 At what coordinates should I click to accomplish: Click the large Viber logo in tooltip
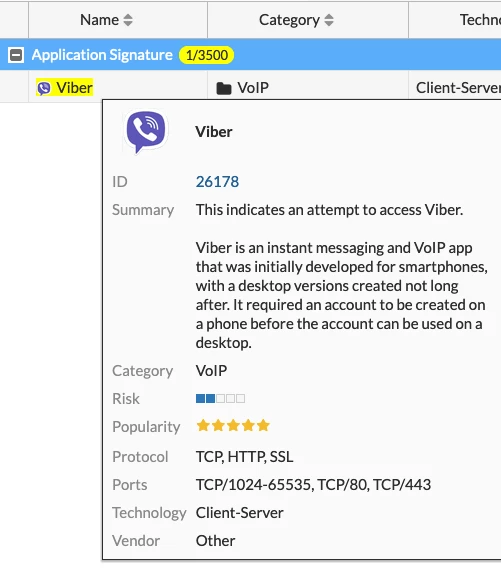pos(146,132)
